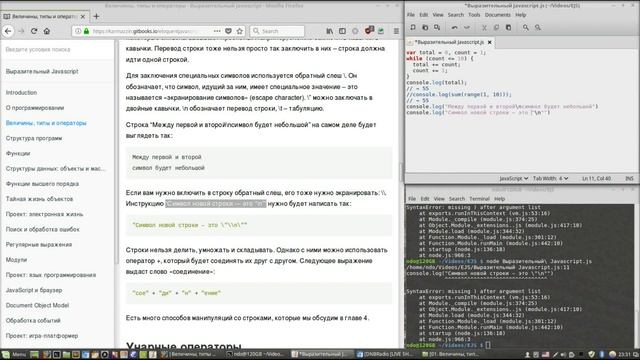Open editor Help menu
The image size is (640, 360).
coord(520,15)
